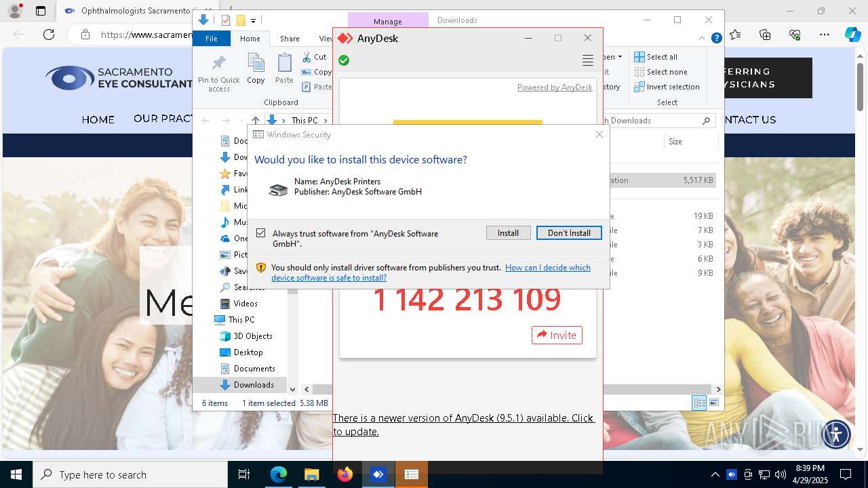Screen dimensions: 868x488
Task: Refresh the Edge browser page
Action: (x=49, y=35)
